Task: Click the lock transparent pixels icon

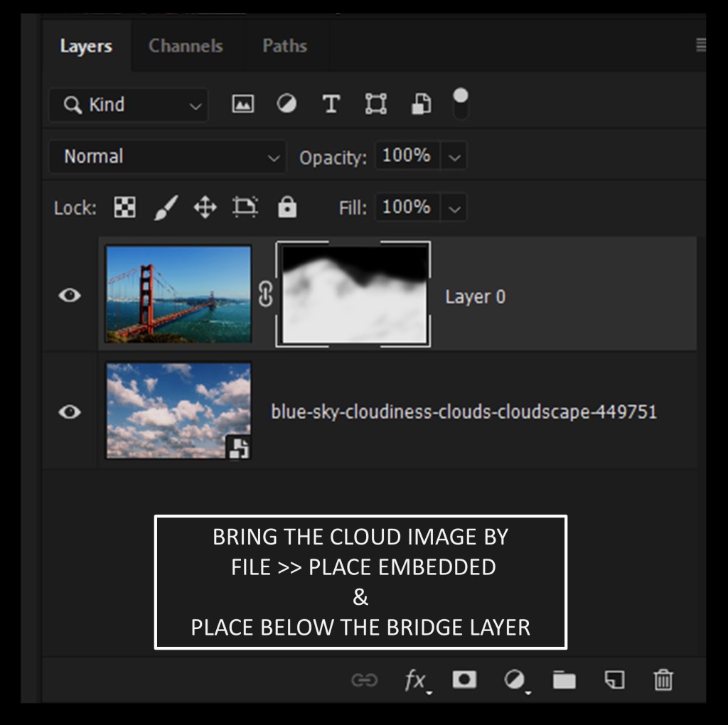Action: click(125, 208)
